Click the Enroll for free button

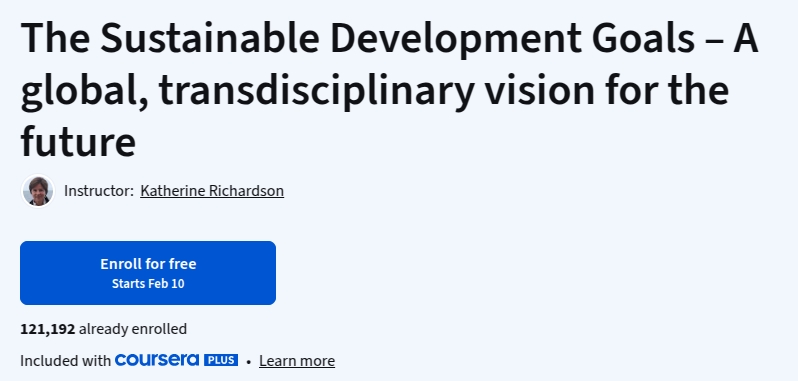point(148,273)
